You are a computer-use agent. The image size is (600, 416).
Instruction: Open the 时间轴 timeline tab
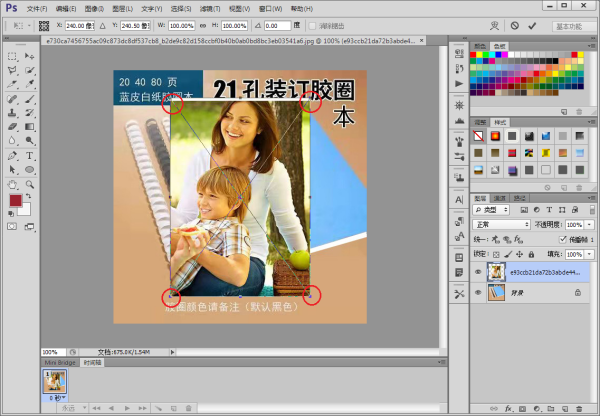click(93, 363)
